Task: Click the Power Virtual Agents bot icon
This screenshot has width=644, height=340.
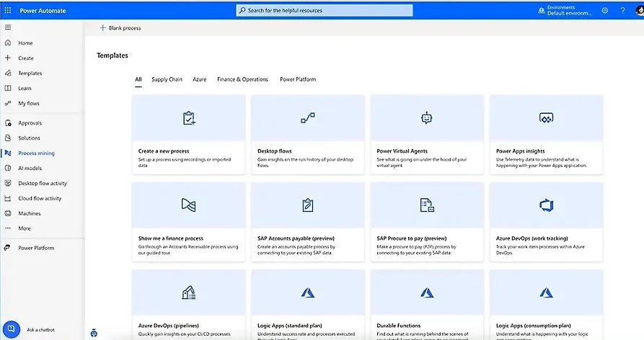Action: pyautogui.click(x=427, y=118)
